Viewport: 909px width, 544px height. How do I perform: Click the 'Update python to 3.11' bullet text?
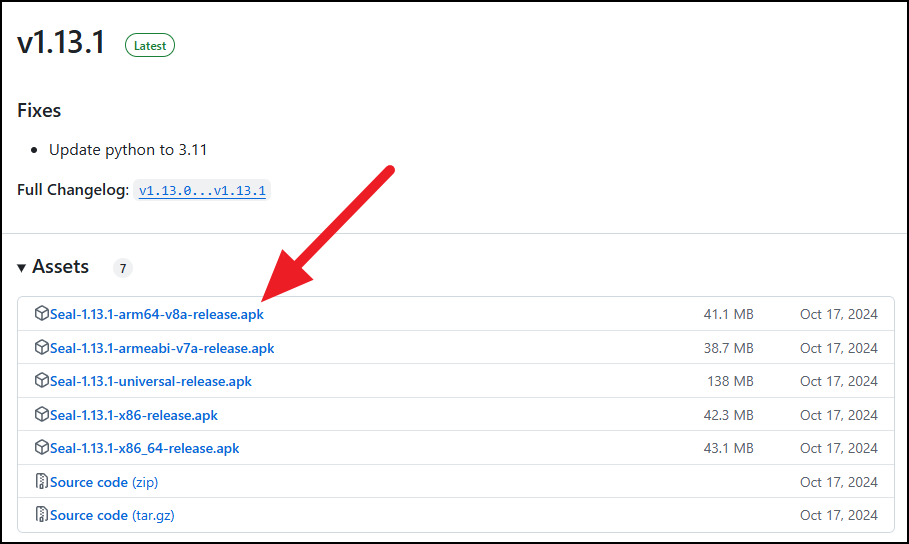coord(128,150)
